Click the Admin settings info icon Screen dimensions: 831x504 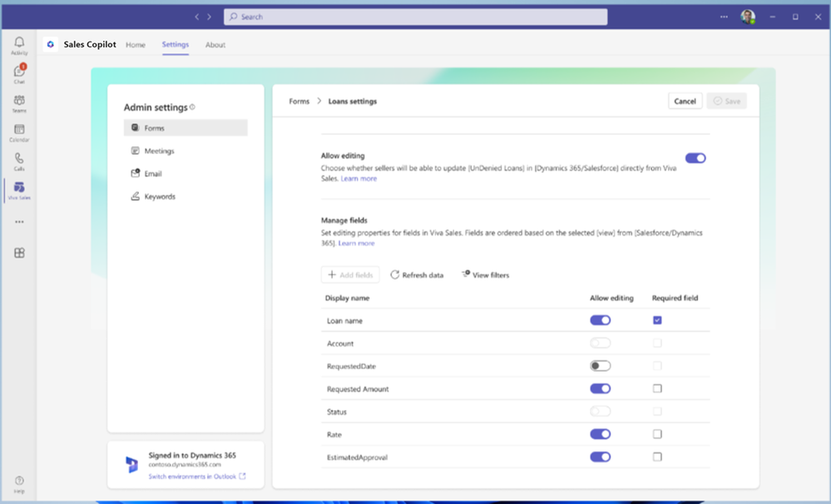(x=192, y=107)
